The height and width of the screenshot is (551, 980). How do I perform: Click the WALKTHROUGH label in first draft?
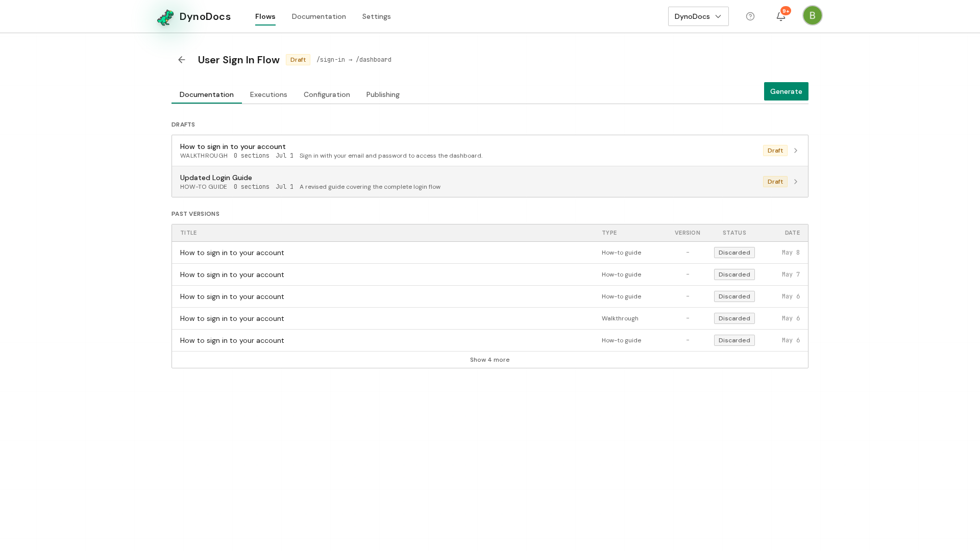point(204,156)
